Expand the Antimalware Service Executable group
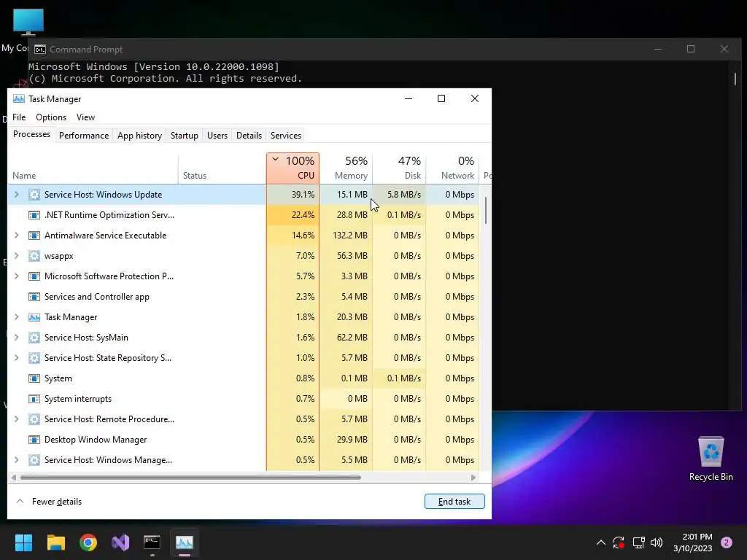 (17, 236)
